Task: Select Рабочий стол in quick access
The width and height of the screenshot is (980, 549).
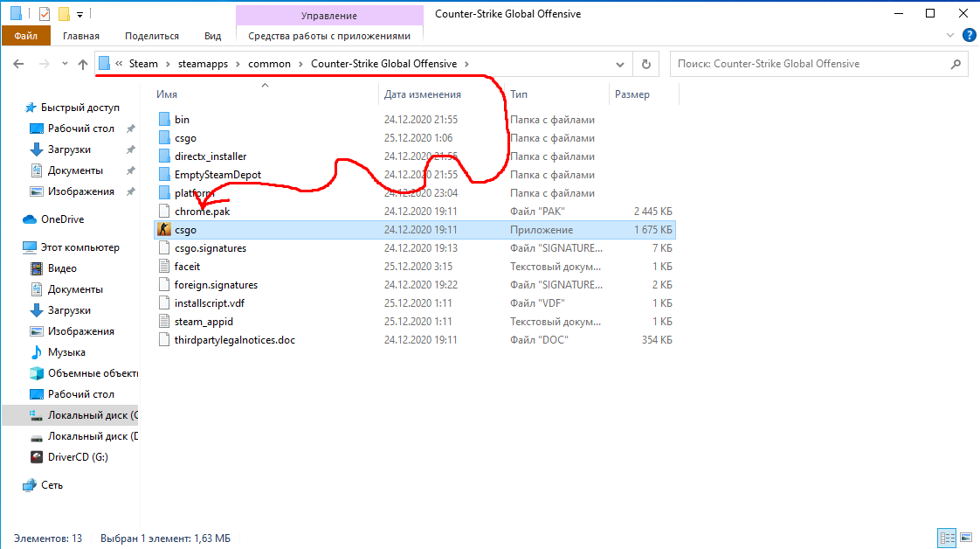Action: coord(80,129)
